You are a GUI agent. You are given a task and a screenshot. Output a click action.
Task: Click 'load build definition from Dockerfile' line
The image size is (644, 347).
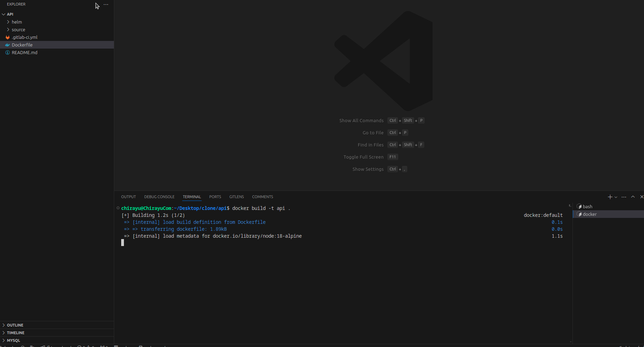coord(195,222)
